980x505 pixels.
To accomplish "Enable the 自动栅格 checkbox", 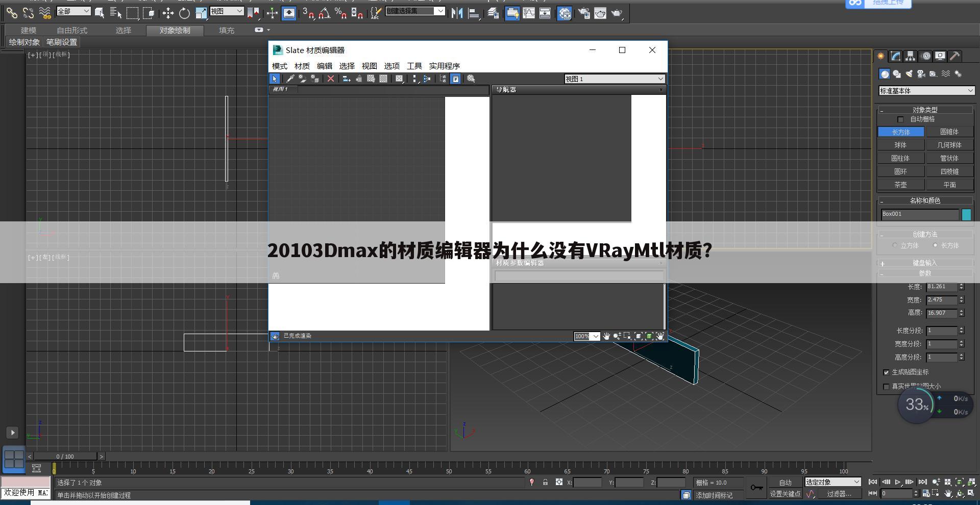I will pos(900,119).
